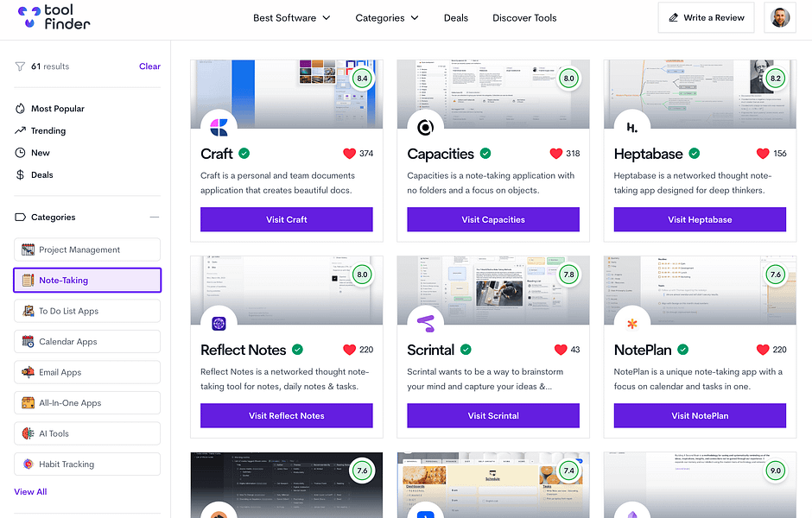Click the Visit Reflect Notes button

click(x=287, y=415)
